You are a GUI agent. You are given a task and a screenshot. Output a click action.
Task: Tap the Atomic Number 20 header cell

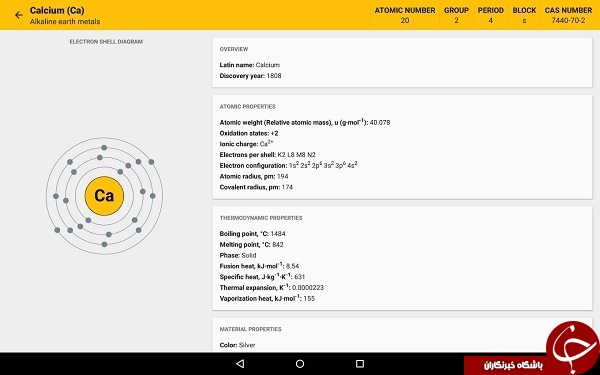[x=405, y=15]
